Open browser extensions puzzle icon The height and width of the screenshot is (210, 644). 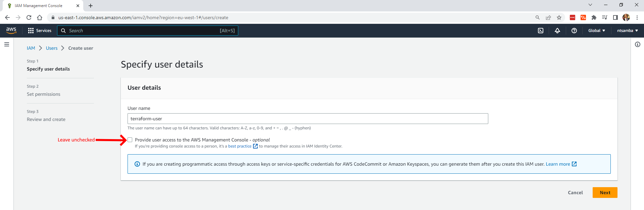[594, 17]
